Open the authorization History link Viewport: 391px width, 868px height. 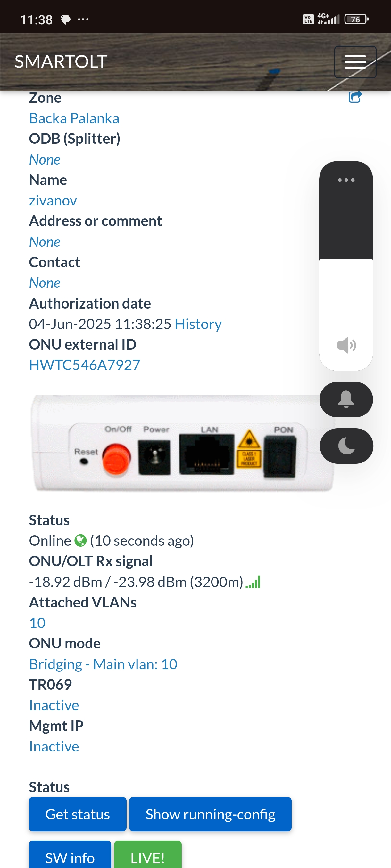click(x=198, y=324)
